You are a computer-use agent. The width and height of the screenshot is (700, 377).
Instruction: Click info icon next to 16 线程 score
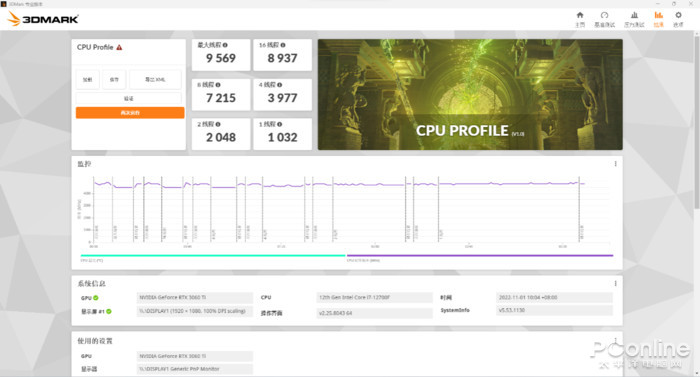pyautogui.click(x=283, y=45)
